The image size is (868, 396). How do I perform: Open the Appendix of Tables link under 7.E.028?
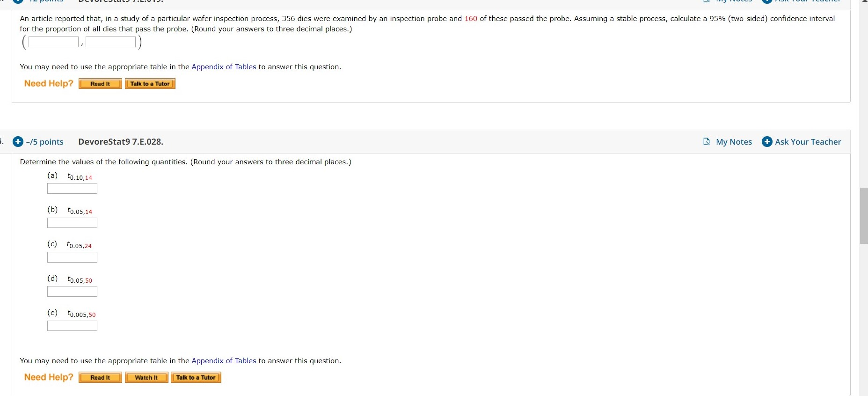[x=223, y=360]
